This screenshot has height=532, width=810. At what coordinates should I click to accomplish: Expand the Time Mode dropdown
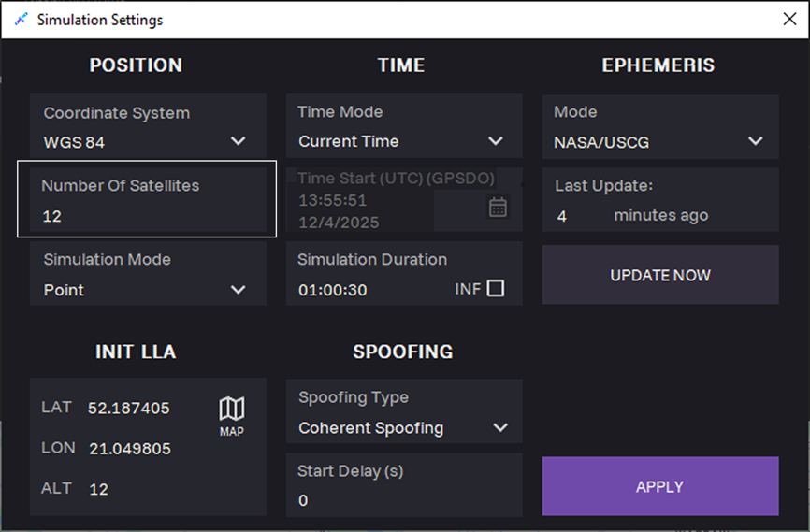pyautogui.click(x=404, y=126)
